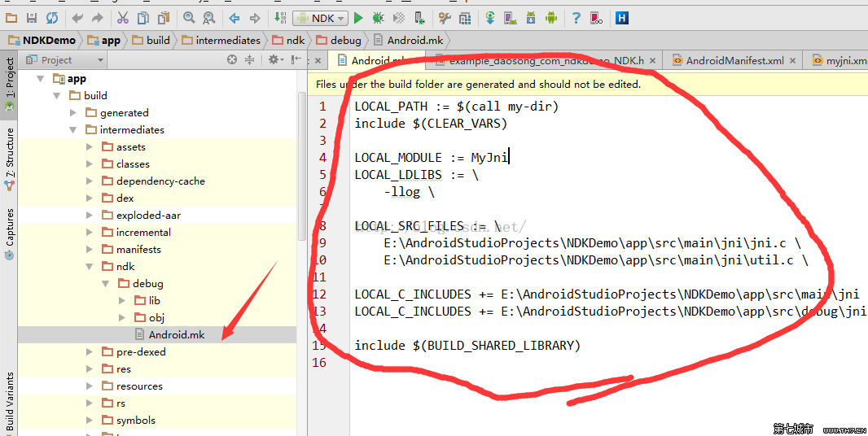Close the NDK.h header file tab
The image size is (868, 436).
[653, 61]
